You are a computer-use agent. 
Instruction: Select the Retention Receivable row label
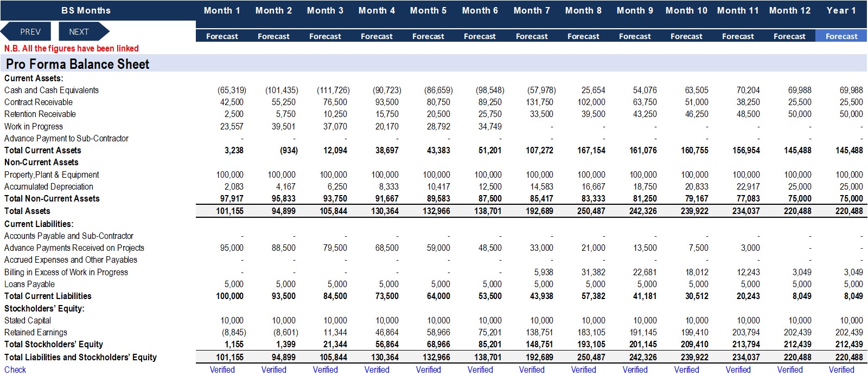[x=40, y=114]
